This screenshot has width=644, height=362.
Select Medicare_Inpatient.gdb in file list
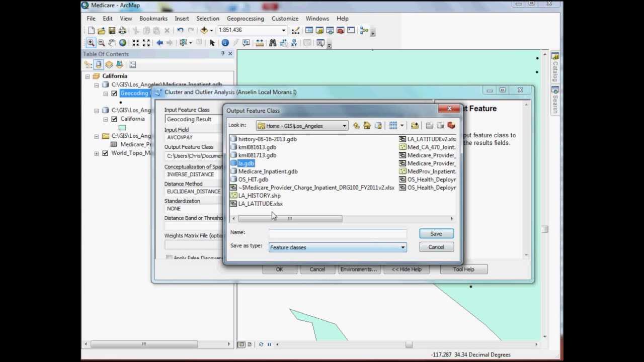point(268,171)
